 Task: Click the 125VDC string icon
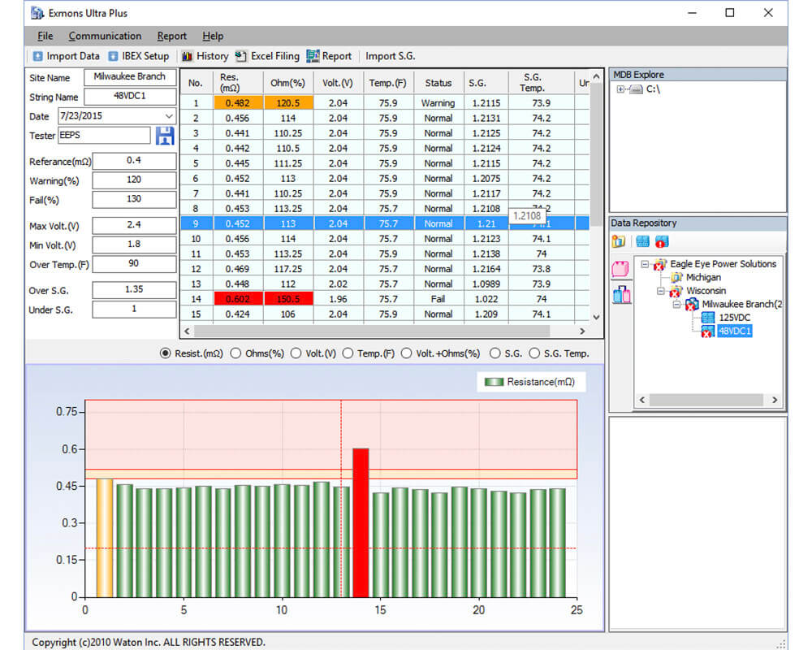coord(707,318)
